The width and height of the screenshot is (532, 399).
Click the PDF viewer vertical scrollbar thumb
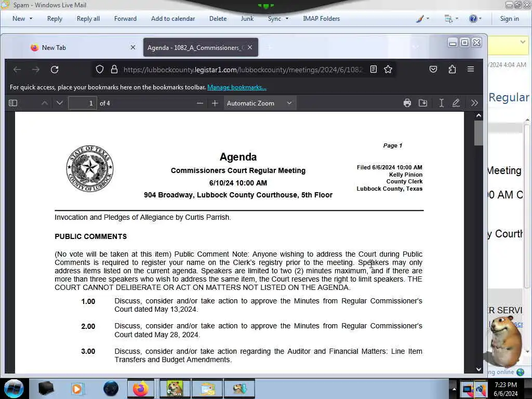[478, 132]
